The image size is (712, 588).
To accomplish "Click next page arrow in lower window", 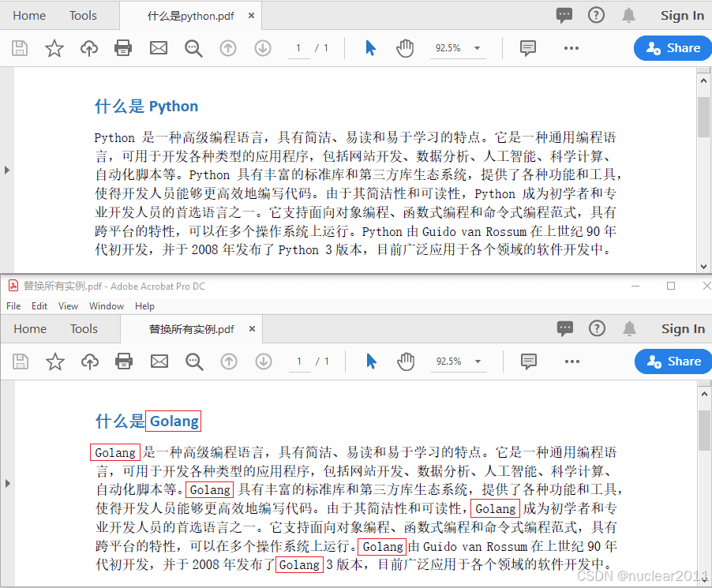I will click(264, 361).
